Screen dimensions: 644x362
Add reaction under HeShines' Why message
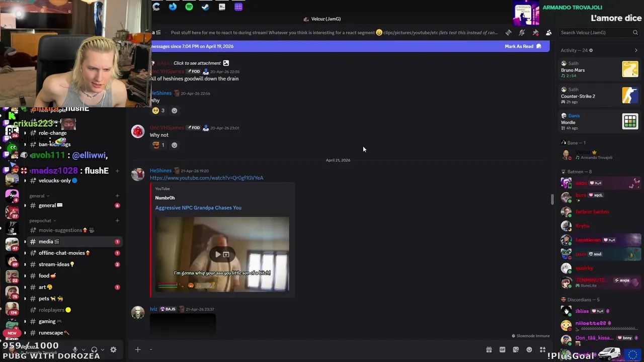(x=174, y=111)
